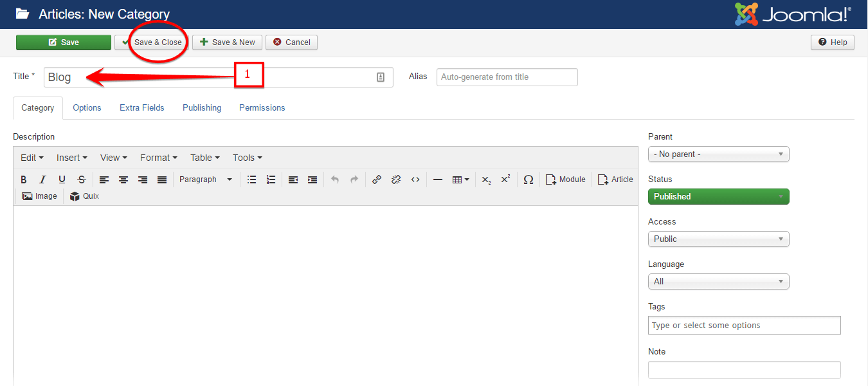This screenshot has width=868, height=386.
Task: Apply italic text formatting
Action: coord(42,179)
